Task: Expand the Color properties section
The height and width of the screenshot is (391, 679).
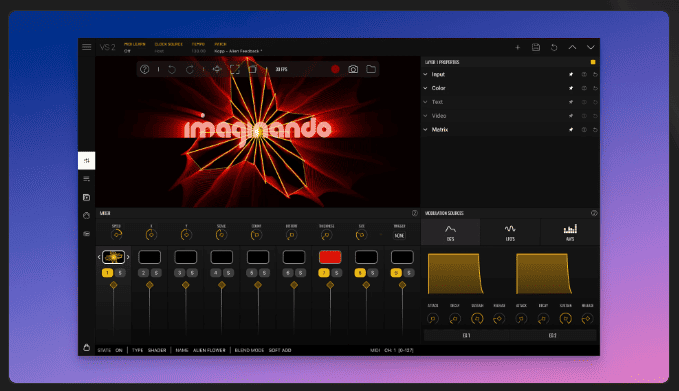Action: 425,88
